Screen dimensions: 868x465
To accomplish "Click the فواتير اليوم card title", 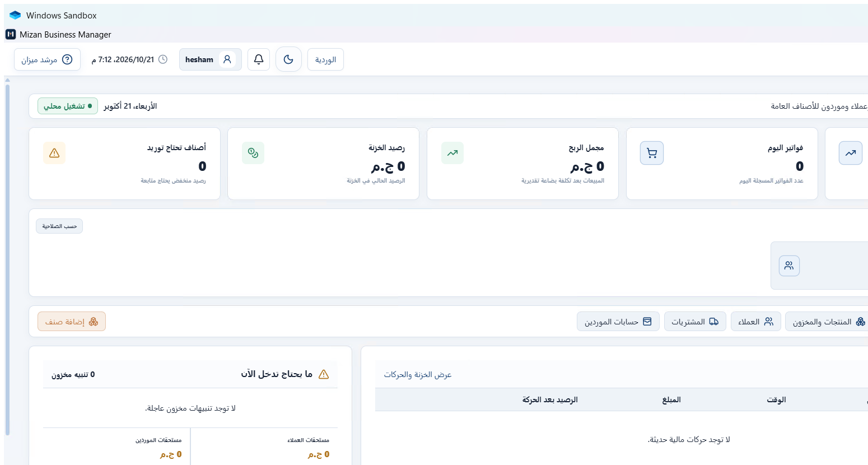I will [x=785, y=148].
